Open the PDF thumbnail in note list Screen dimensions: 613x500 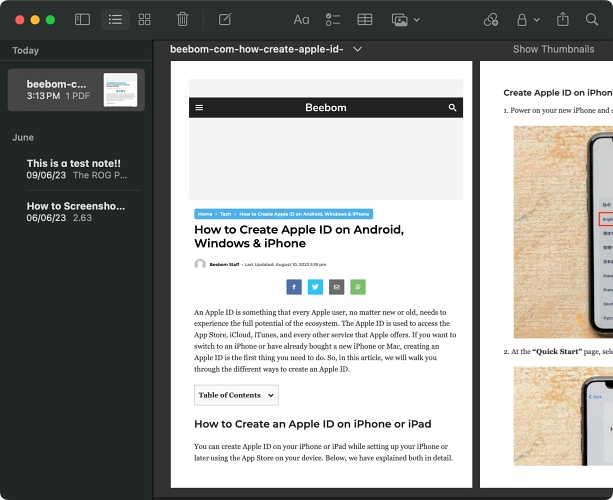click(120, 90)
